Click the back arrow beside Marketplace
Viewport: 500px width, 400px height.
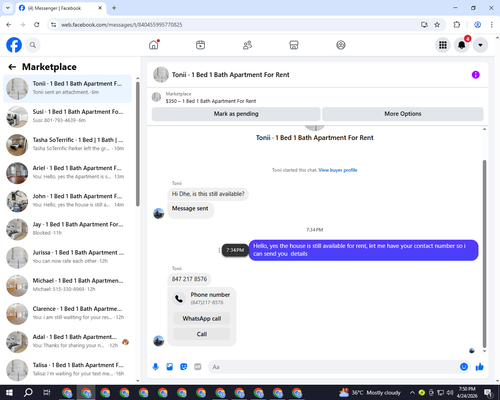click(12, 67)
